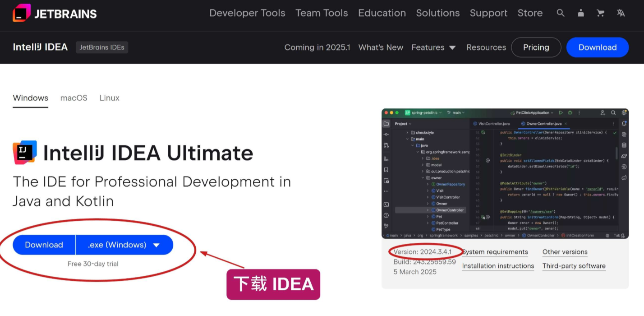Open the Team Tools menu

click(x=322, y=13)
